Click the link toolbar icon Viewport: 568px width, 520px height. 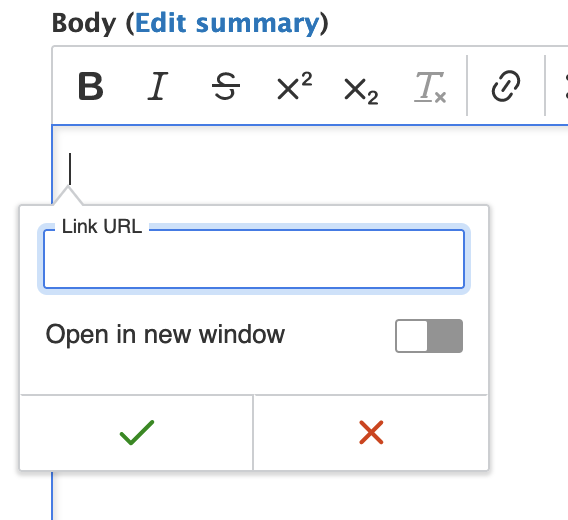coord(506,86)
